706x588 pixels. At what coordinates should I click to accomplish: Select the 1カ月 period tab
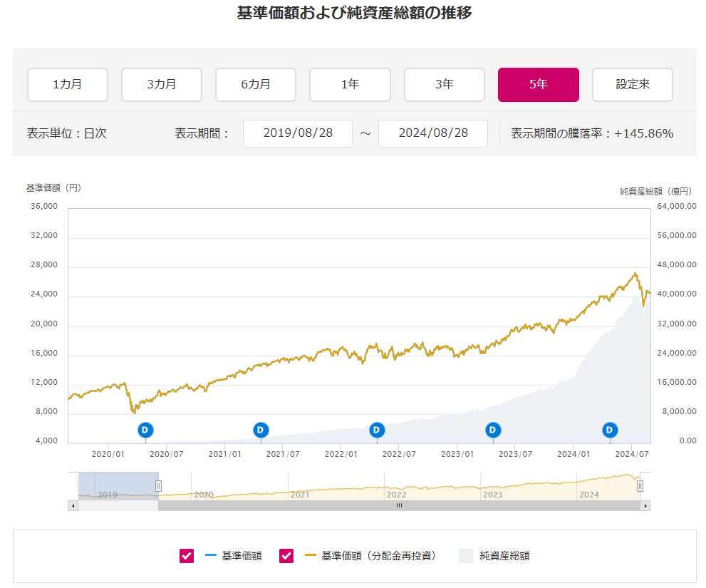68,85
